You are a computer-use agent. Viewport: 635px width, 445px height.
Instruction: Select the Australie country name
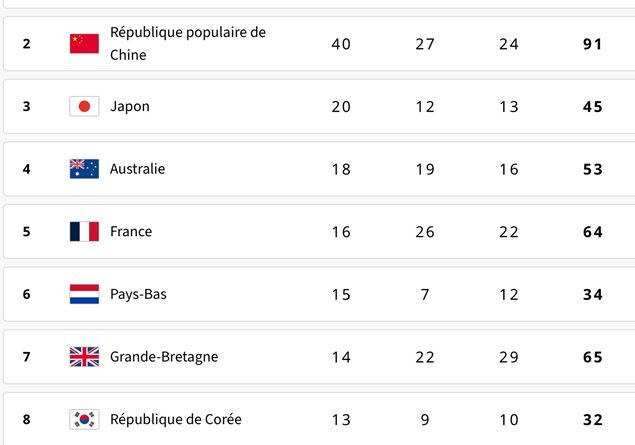click(x=138, y=169)
